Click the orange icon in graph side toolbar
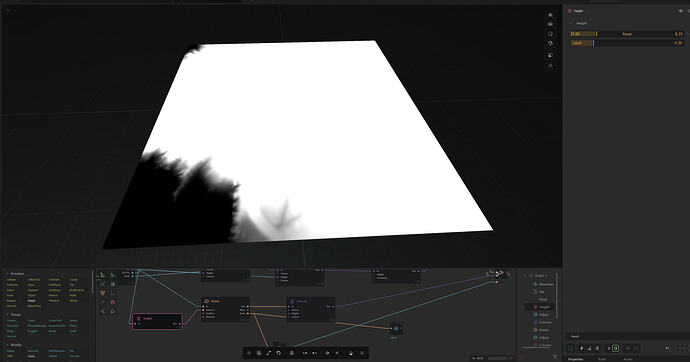Image resolution: width=690 pixels, height=362 pixels. click(103, 293)
